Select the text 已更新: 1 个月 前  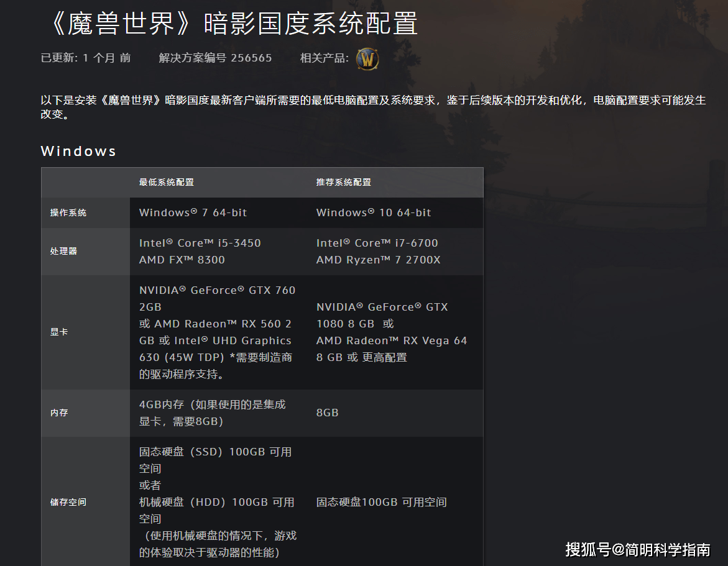(x=86, y=58)
